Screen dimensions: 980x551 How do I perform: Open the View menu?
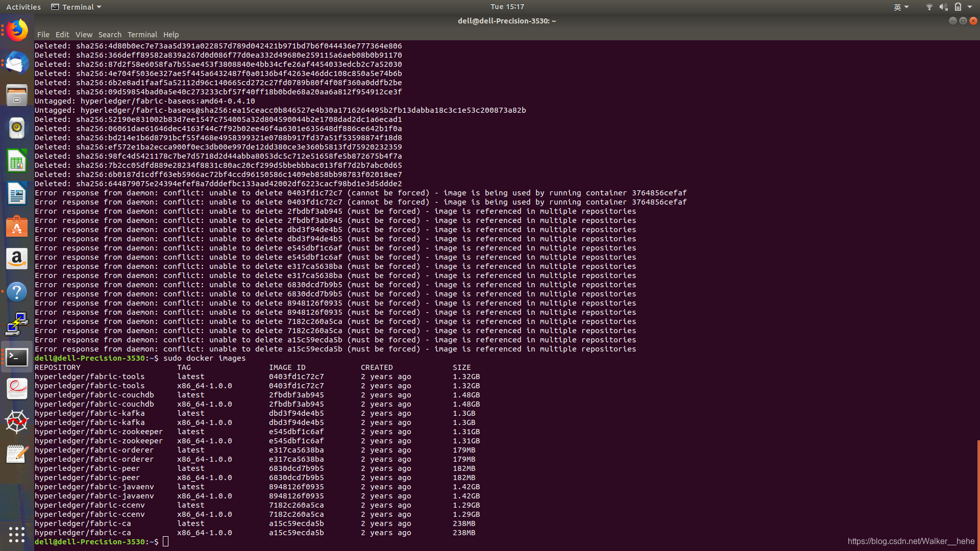click(x=84, y=35)
